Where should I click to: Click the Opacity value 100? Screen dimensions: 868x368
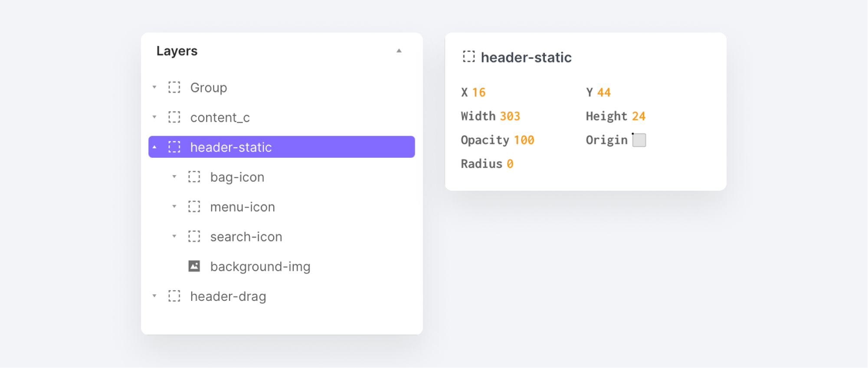pos(524,140)
